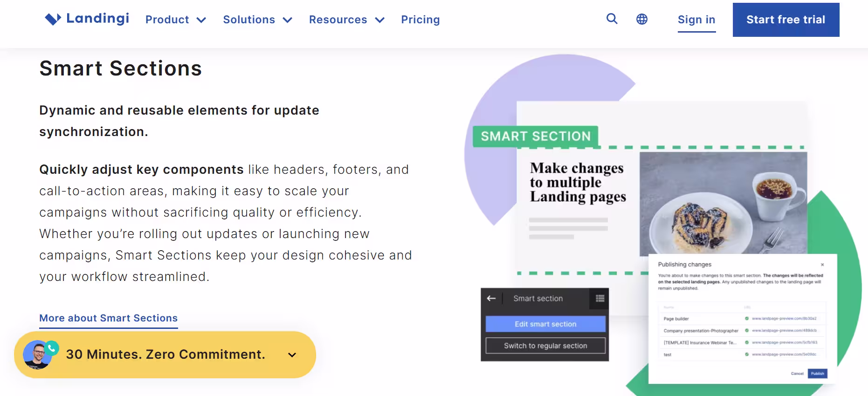868x396 pixels.
Task: Expand the Product menu
Action: [x=176, y=20]
